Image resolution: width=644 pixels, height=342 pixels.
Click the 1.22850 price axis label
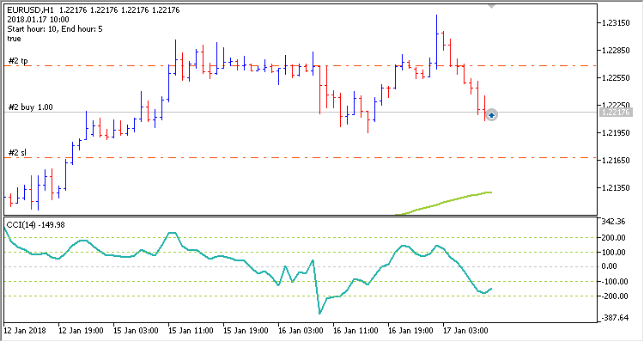(x=616, y=50)
